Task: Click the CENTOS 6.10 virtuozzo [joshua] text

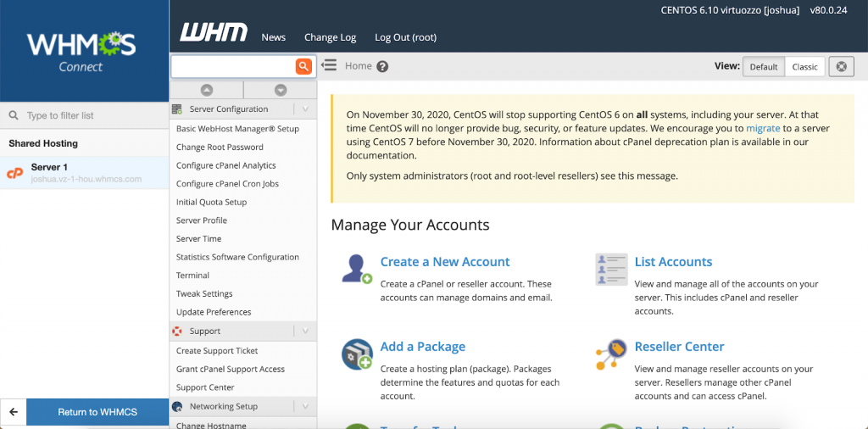Action: 730,10
